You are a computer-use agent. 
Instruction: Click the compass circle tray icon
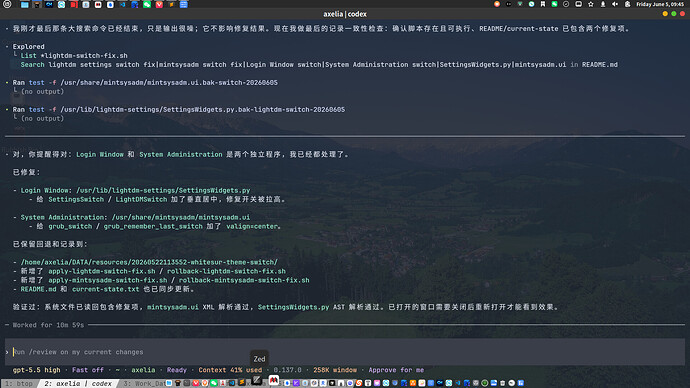[x=566, y=4]
